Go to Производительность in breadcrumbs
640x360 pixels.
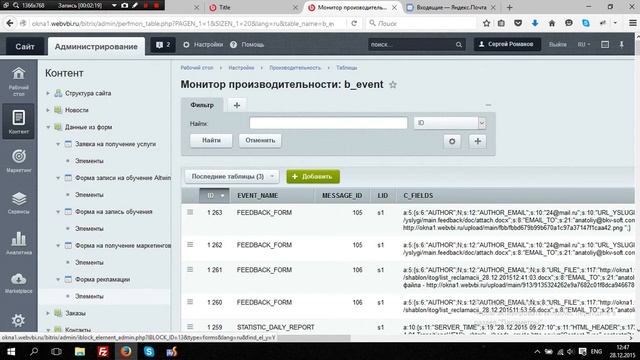tap(295, 68)
